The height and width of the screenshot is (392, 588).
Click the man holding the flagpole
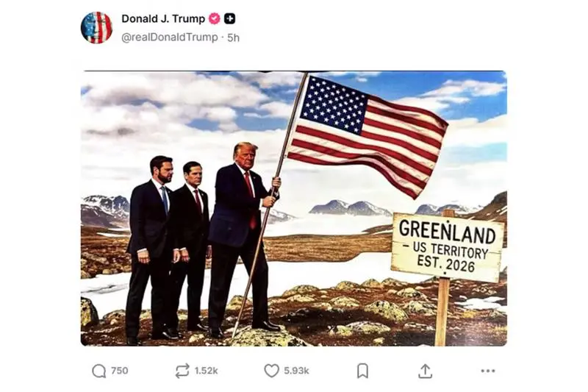(244, 240)
